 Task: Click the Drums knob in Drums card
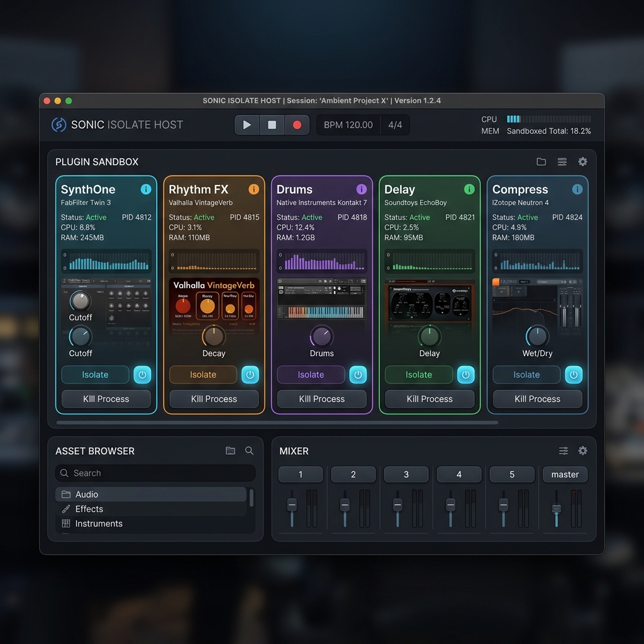(321, 336)
